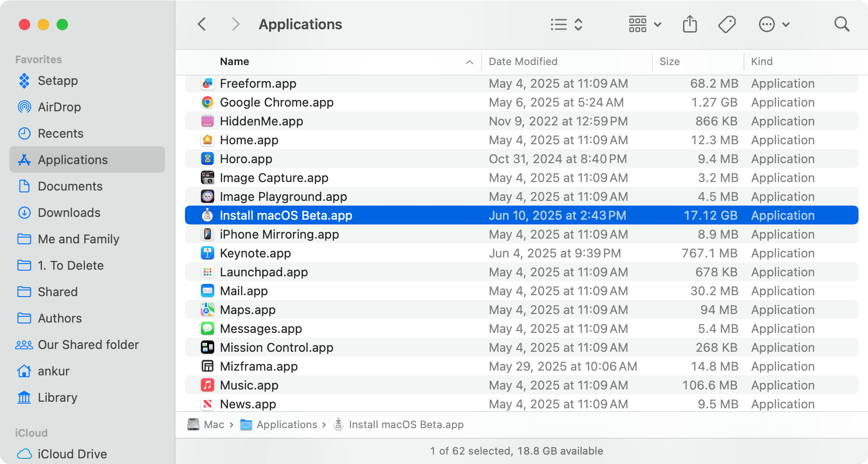Click the May 29, 2025 date cell
The width and height of the screenshot is (868, 464).
(x=563, y=366)
